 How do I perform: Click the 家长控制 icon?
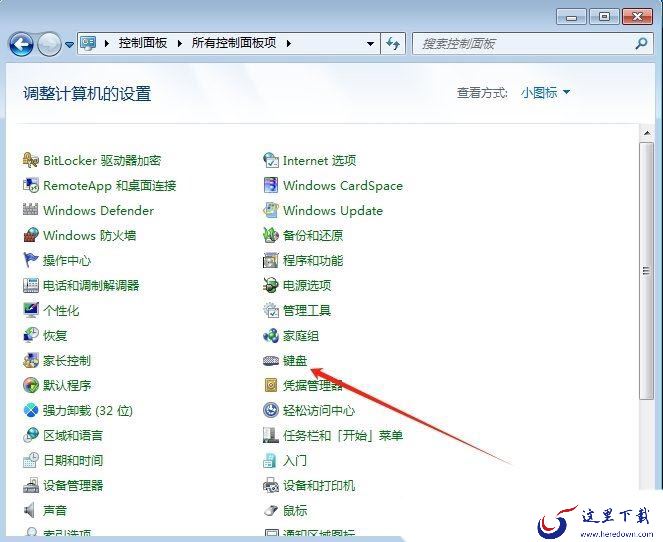[x=31, y=360]
